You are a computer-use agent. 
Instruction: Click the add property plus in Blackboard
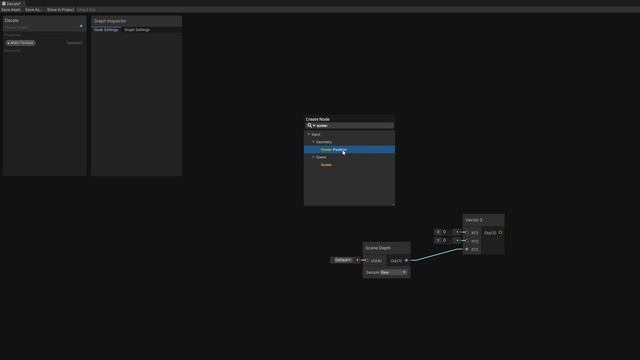81,26
